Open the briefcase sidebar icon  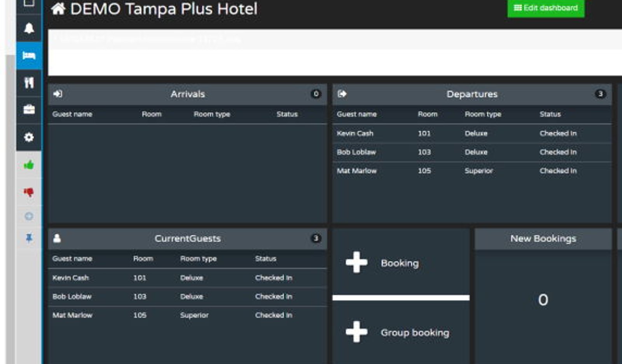(29, 110)
